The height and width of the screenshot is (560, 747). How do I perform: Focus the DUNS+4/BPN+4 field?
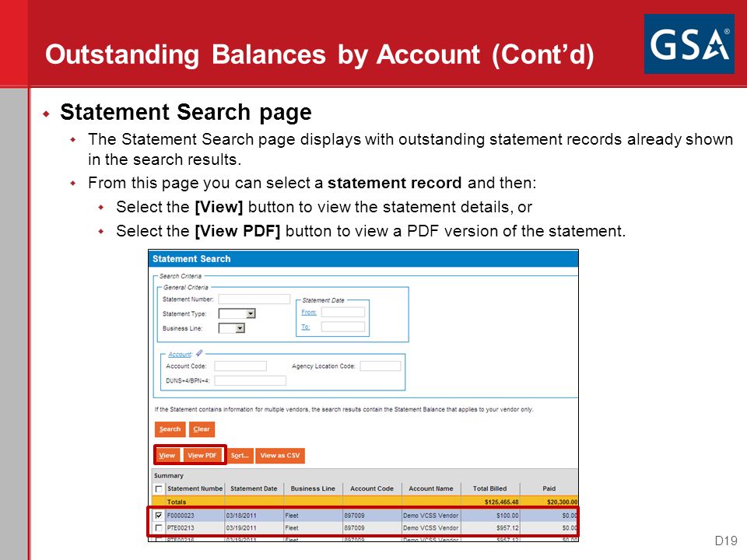coord(250,380)
